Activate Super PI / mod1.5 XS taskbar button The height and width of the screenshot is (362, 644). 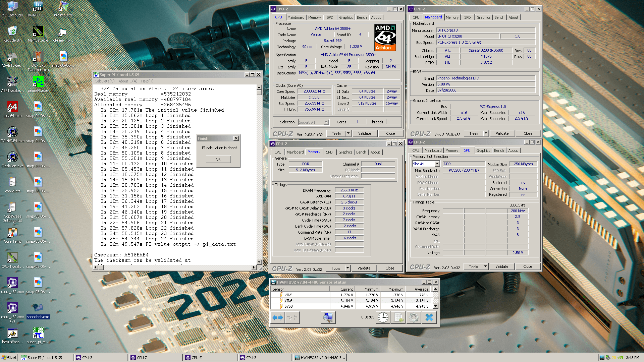click(46, 358)
